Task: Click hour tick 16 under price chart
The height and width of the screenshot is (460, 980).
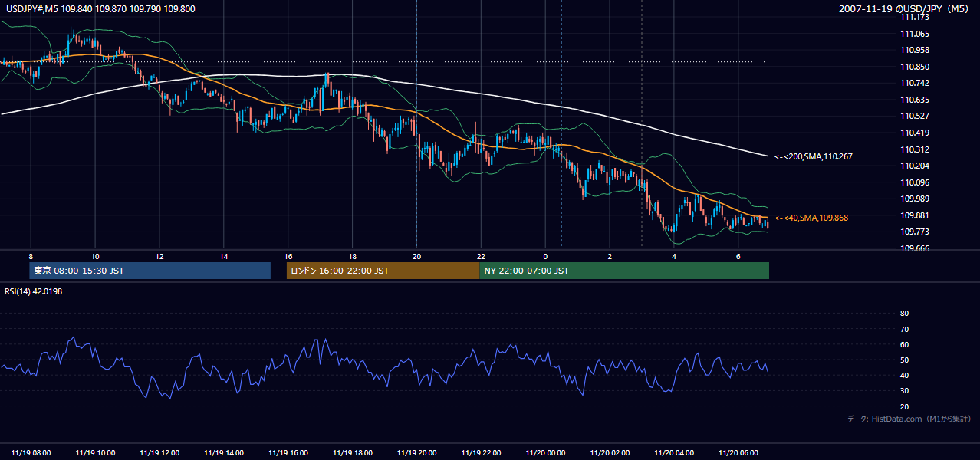Action: click(x=288, y=256)
